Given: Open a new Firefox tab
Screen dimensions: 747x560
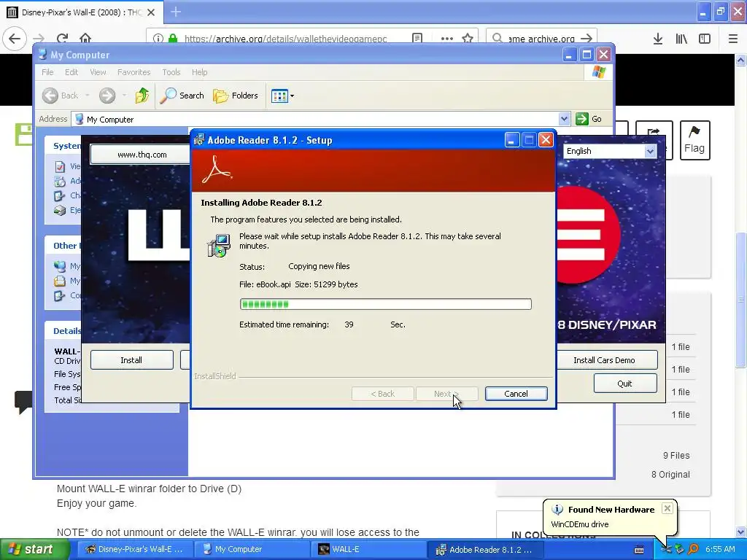Looking at the screenshot, I should 176,12.
